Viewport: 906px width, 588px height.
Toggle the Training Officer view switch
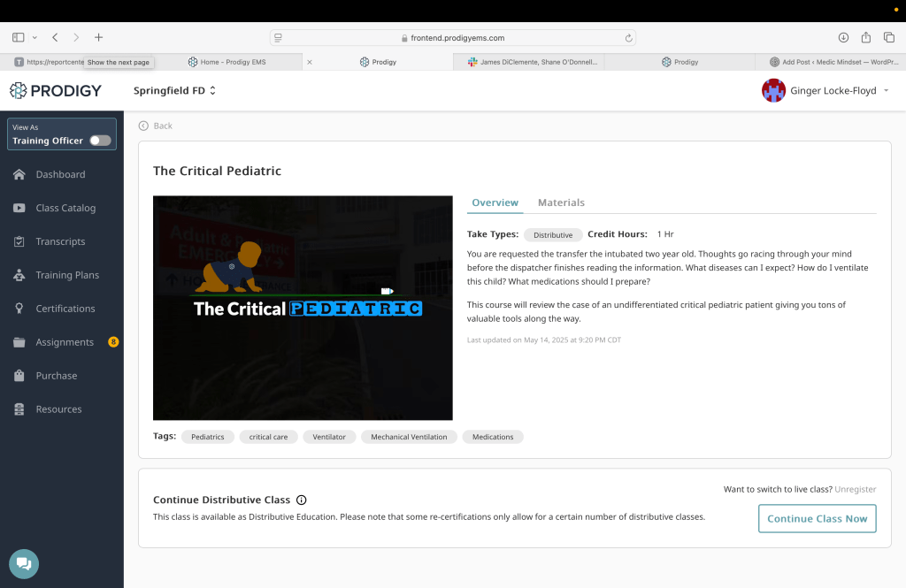[x=100, y=141]
